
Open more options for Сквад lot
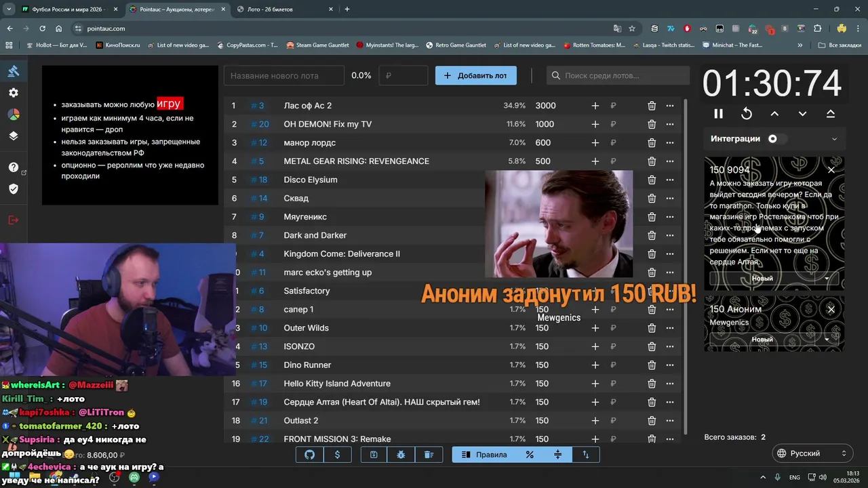coord(670,199)
